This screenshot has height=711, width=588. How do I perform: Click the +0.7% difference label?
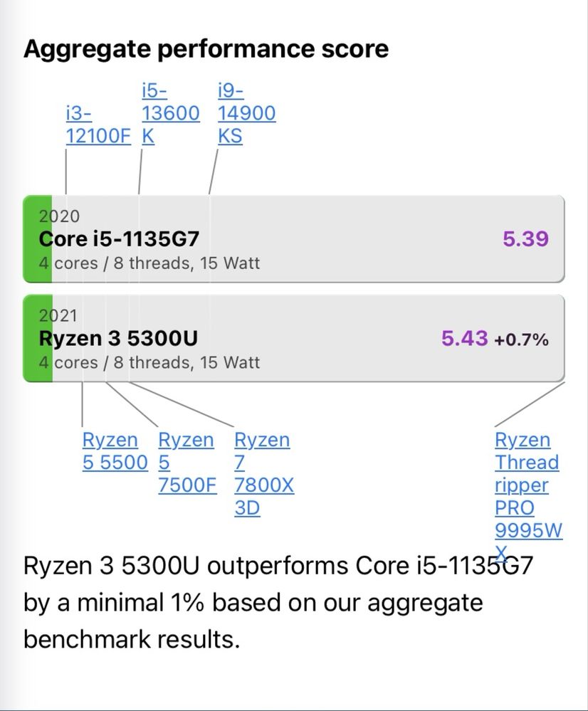pyautogui.click(x=521, y=339)
